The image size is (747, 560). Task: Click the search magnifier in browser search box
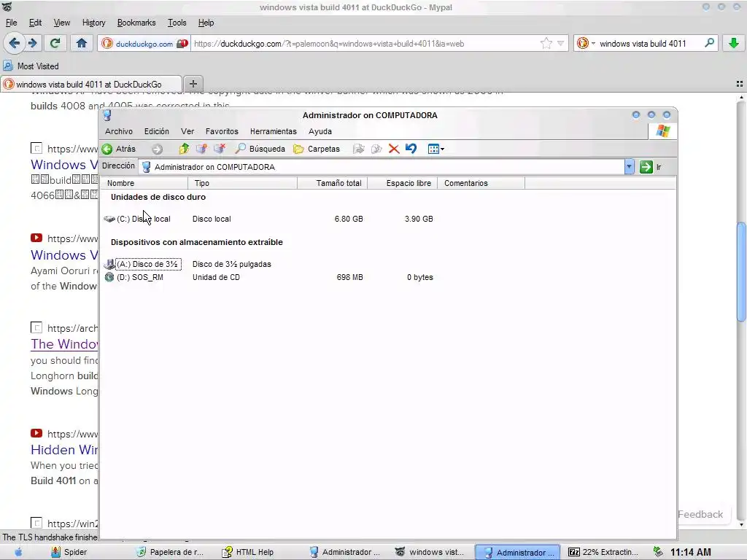click(709, 43)
